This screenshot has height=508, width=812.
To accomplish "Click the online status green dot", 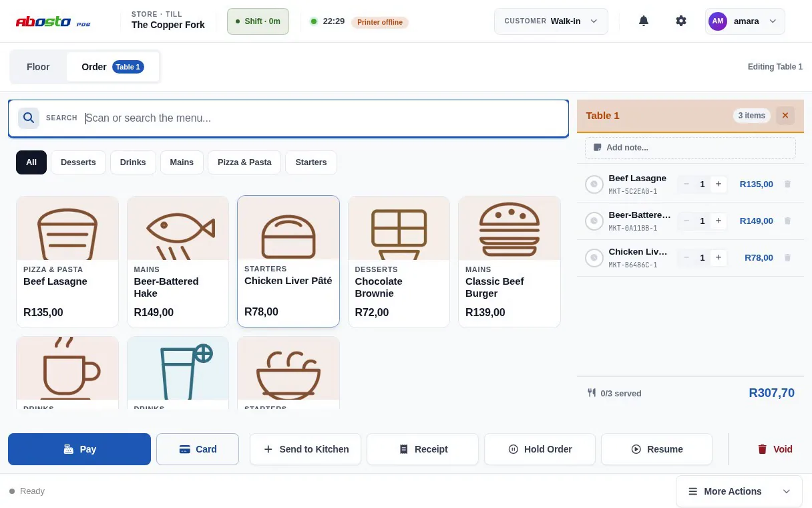I will tap(314, 21).
